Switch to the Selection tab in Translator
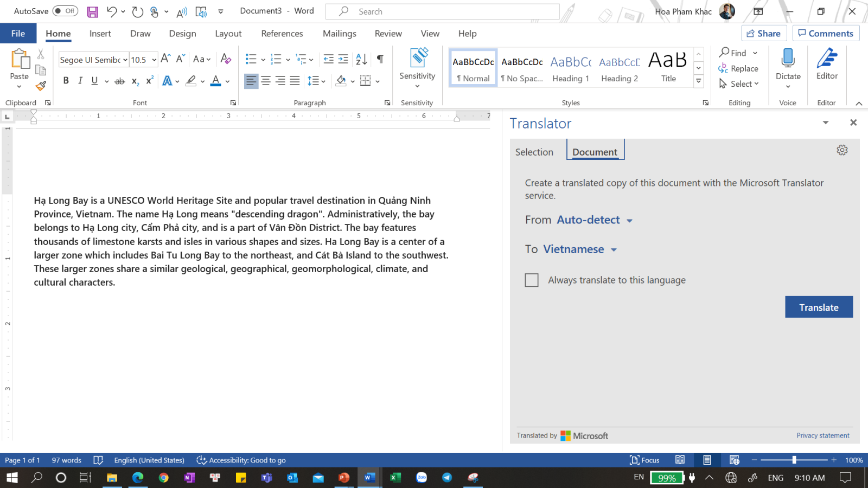 coord(534,152)
